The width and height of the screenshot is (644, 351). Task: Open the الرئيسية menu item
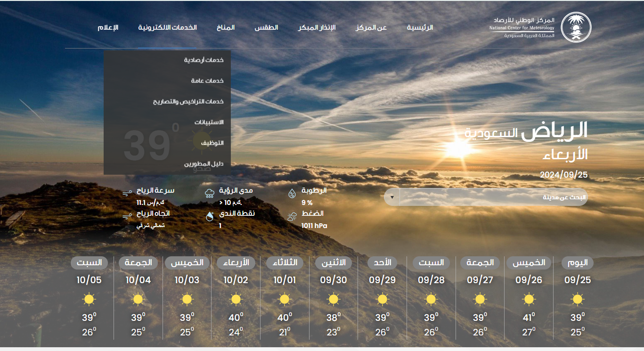pyautogui.click(x=420, y=27)
